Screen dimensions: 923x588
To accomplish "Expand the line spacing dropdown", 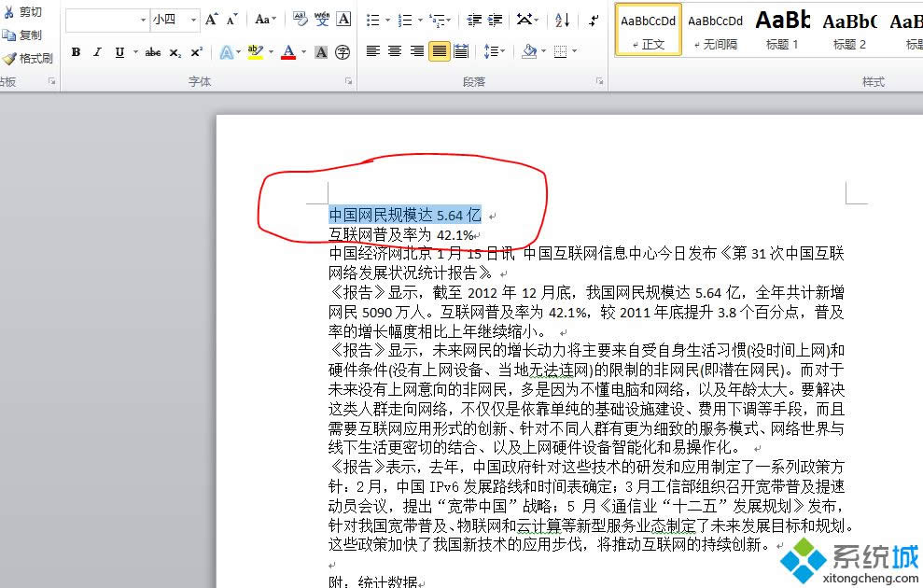I will 502,52.
